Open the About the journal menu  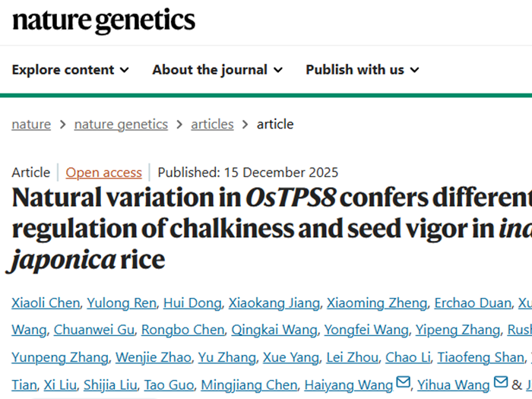click(217, 70)
